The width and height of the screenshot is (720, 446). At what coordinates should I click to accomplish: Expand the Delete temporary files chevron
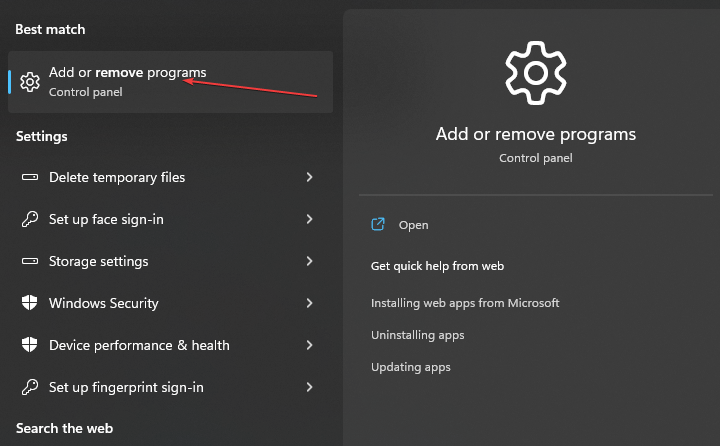[310, 177]
